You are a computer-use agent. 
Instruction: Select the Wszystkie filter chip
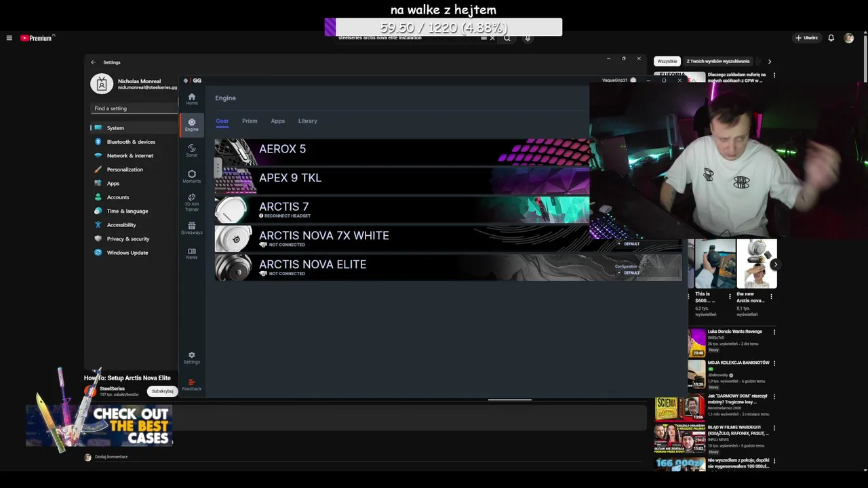pyautogui.click(x=667, y=61)
